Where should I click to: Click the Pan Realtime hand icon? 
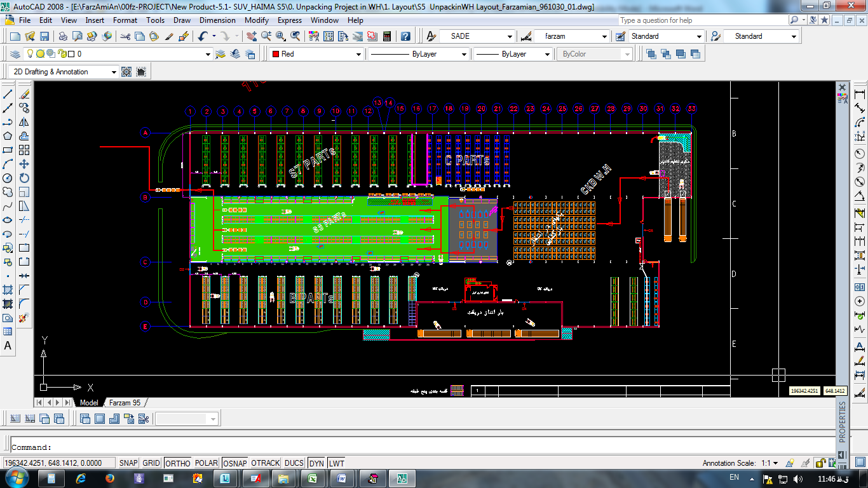251,37
